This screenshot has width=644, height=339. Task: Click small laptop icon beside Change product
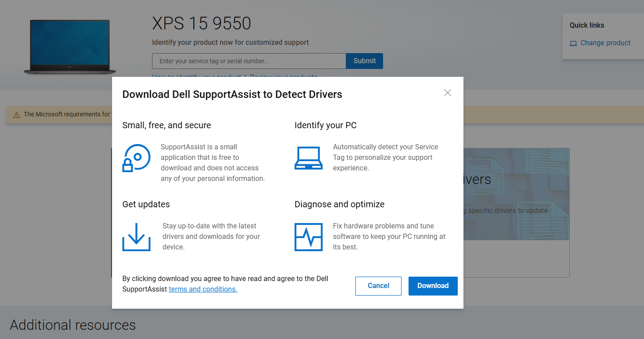pyautogui.click(x=573, y=43)
